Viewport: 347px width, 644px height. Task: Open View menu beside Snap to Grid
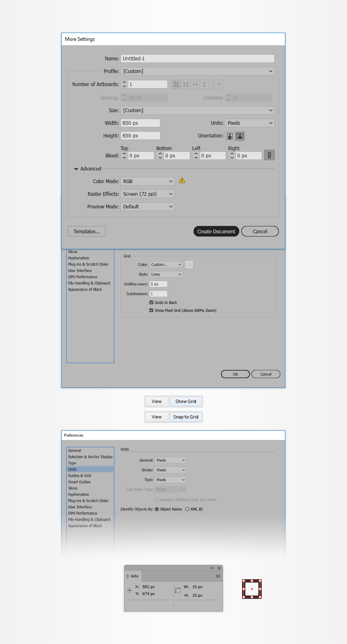[157, 417]
